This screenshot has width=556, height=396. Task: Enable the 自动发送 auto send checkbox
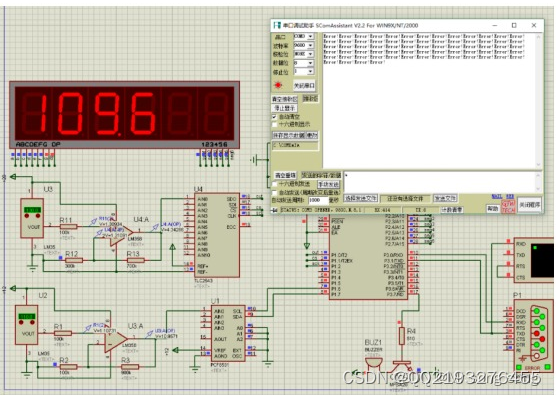tap(274, 193)
